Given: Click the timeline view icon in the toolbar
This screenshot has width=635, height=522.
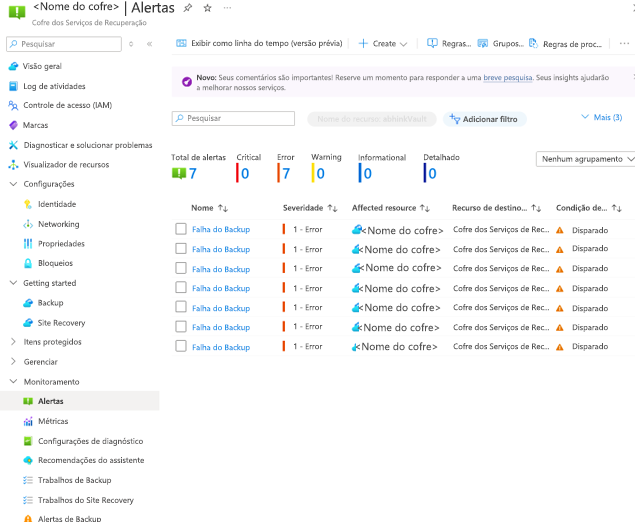Looking at the screenshot, I should (181, 43).
